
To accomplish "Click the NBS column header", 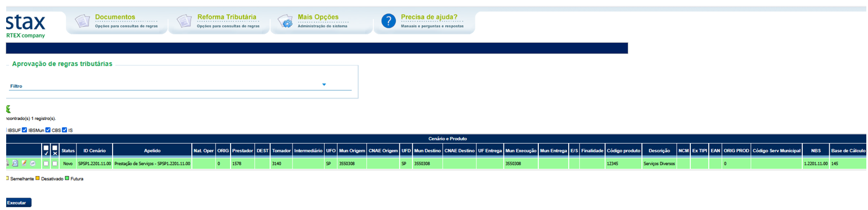I will (x=816, y=151).
